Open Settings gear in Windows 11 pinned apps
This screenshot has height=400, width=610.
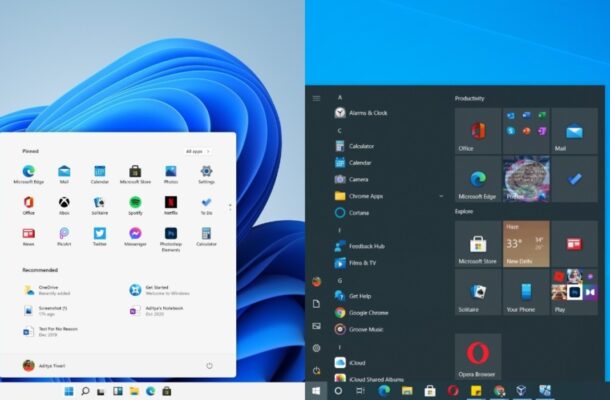pos(206,174)
